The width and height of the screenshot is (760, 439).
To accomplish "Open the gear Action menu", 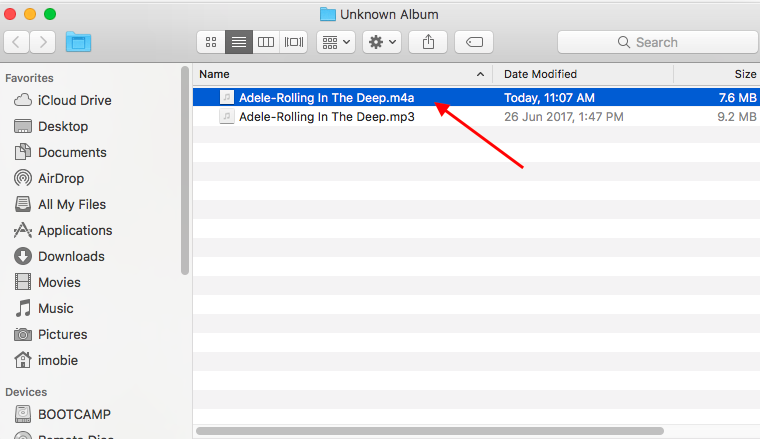I will [382, 42].
